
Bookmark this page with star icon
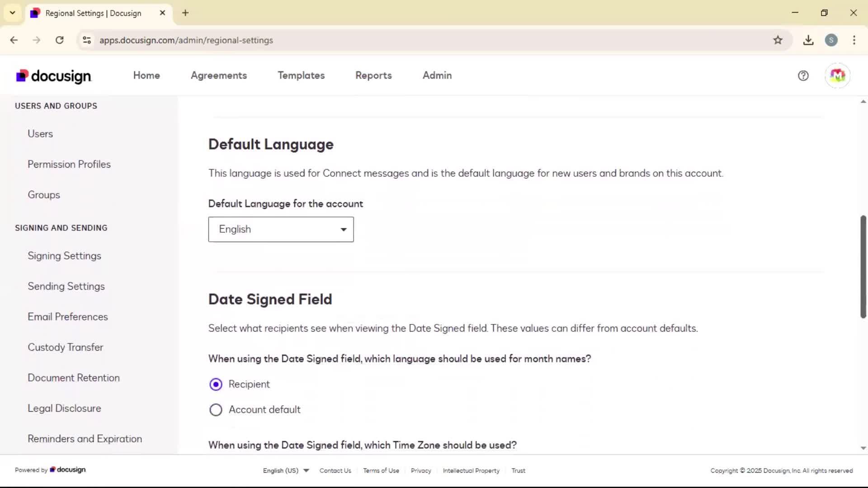click(x=778, y=40)
